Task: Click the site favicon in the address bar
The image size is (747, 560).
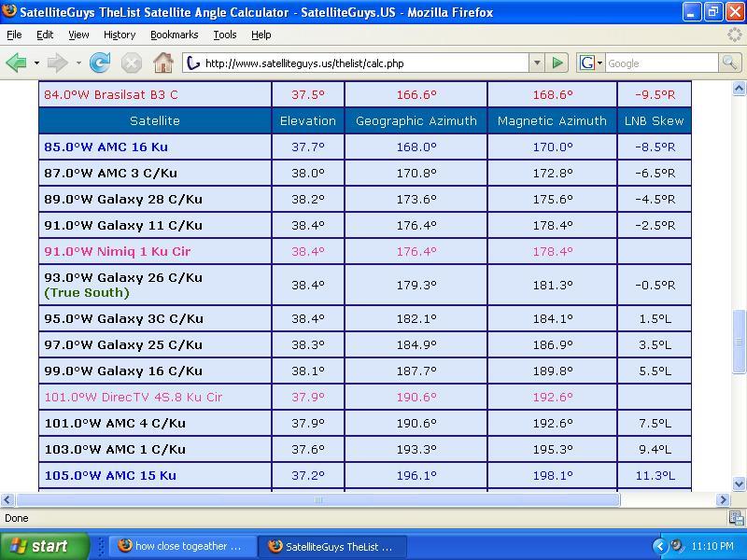Action: coord(193,63)
